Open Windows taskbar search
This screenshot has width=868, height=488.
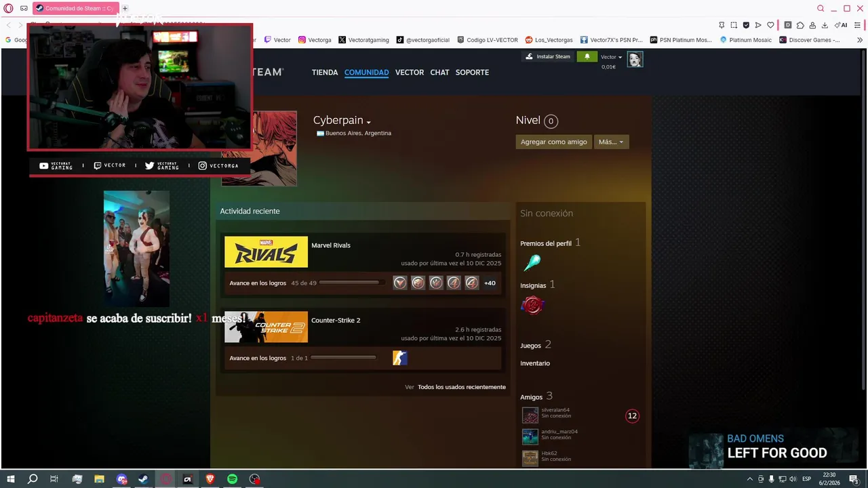tap(33, 479)
